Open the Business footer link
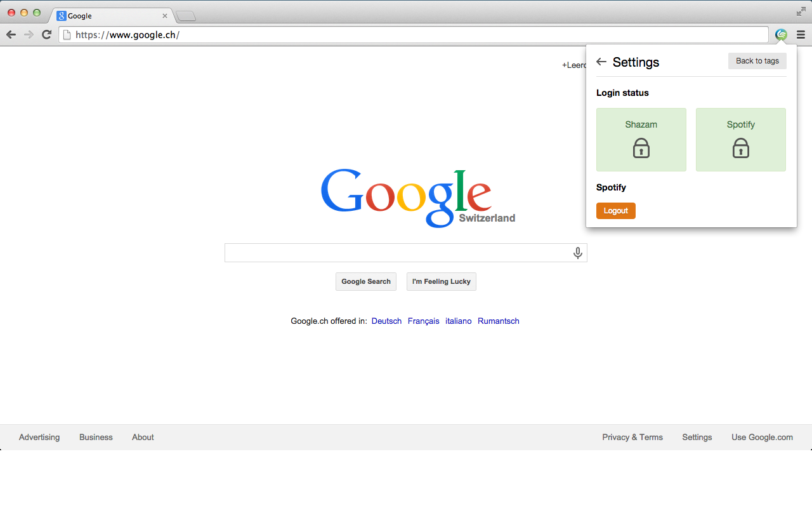 point(96,437)
